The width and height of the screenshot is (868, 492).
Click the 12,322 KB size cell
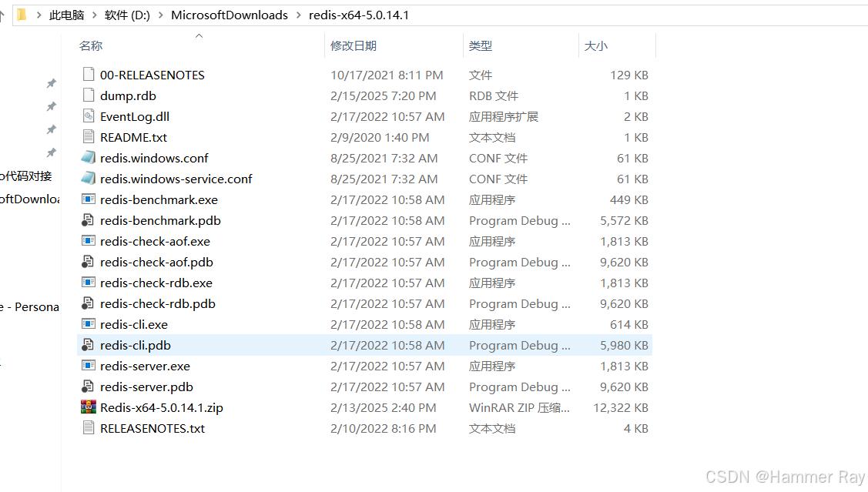(x=621, y=408)
